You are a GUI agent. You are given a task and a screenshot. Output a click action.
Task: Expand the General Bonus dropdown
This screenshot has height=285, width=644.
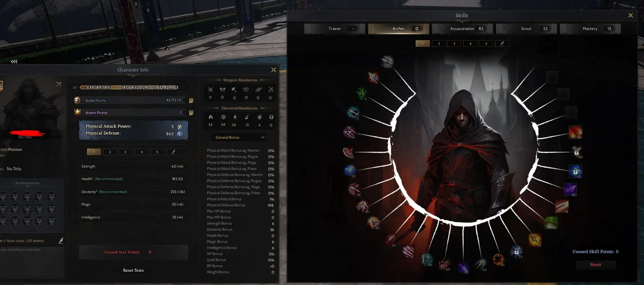(x=239, y=137)
